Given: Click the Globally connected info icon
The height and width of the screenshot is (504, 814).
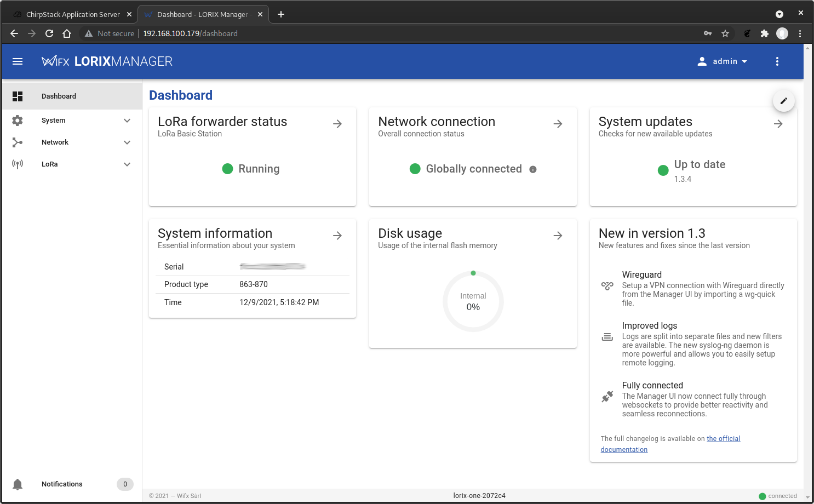Looking at the screenshot, I should (533, 169).
